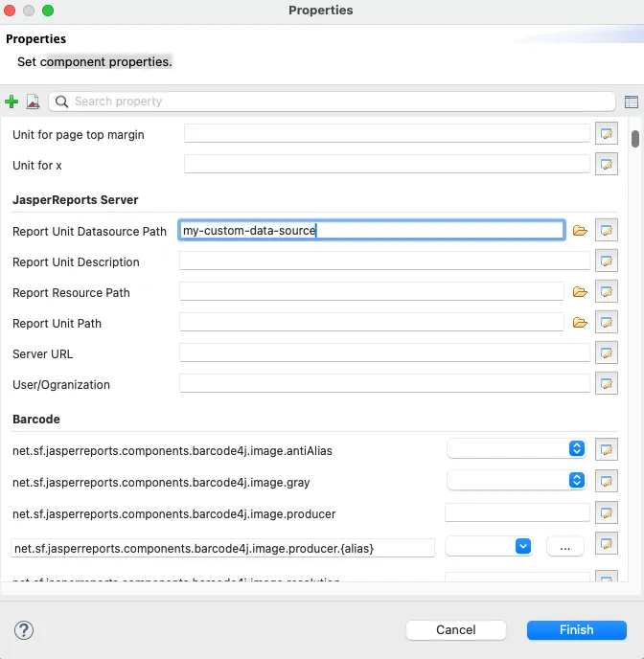
Task: Open expression editor for Report Unit Description
Action: click(x=607, y=261)
